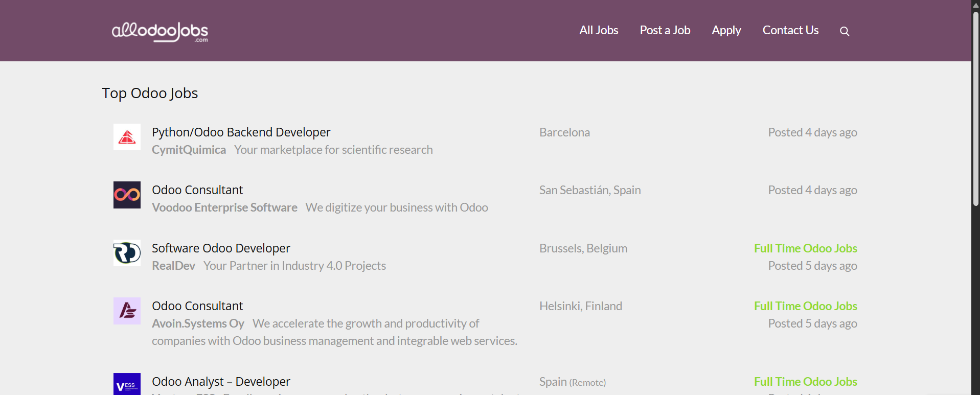The image size is (980, 395).
Task: Select Apply in the navigation bar
Action: point(726,30)
